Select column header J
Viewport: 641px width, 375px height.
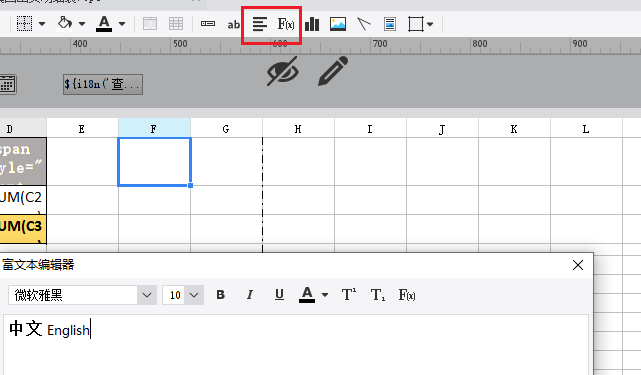click(x=442, y=128)
